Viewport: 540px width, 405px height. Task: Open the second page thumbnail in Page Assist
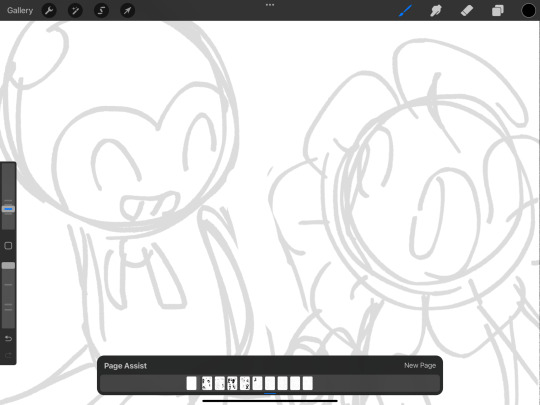(207, 383)
